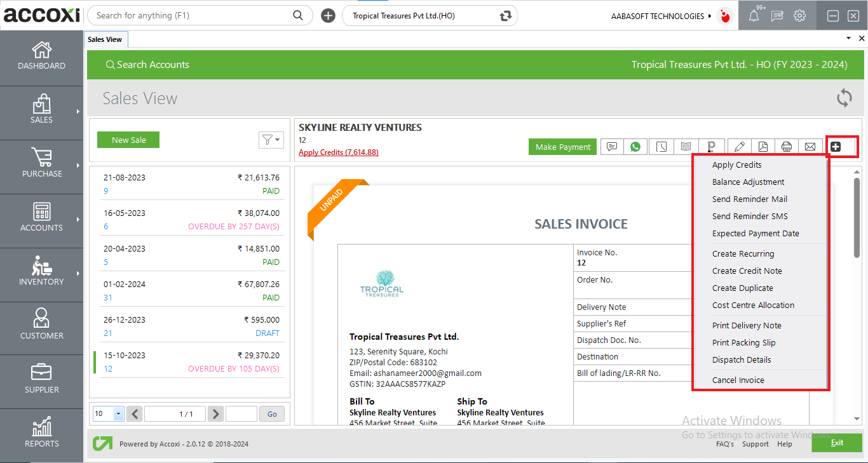868x463 pixels.
Task: Click the Search for anything field
Action: 191,15
